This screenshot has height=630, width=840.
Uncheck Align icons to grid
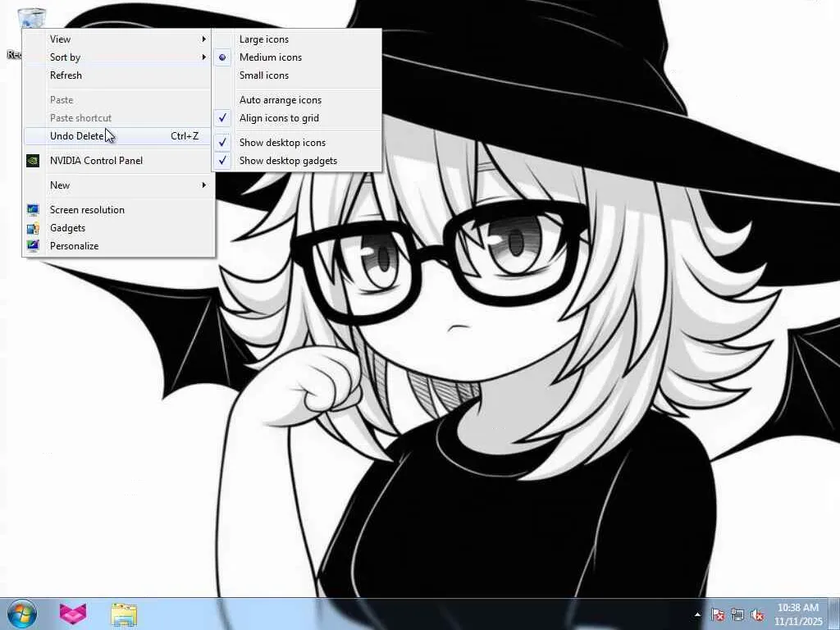(297, 118)
